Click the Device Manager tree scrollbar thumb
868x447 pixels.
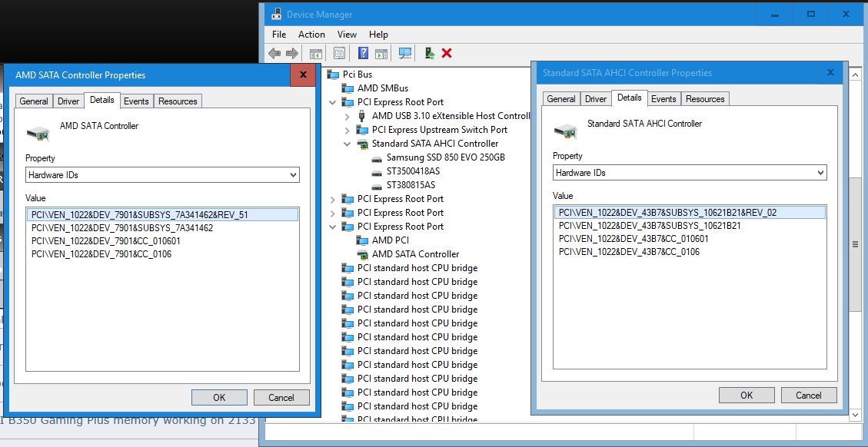tap(856, 243)
